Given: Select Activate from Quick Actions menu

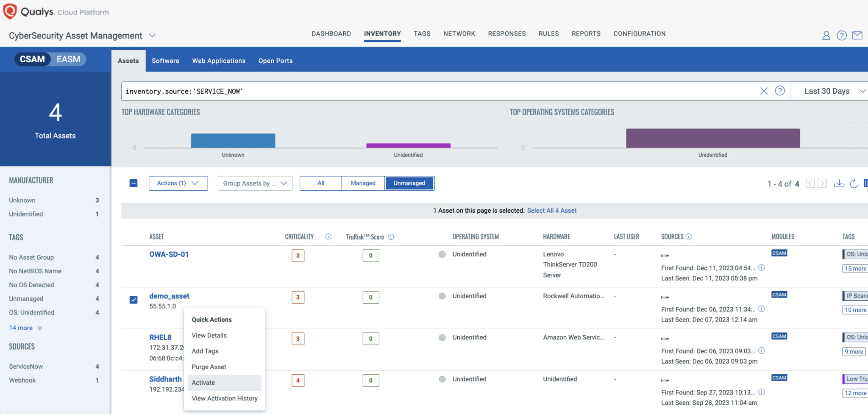Looking at the screenshot, I should tap(203, 383).
